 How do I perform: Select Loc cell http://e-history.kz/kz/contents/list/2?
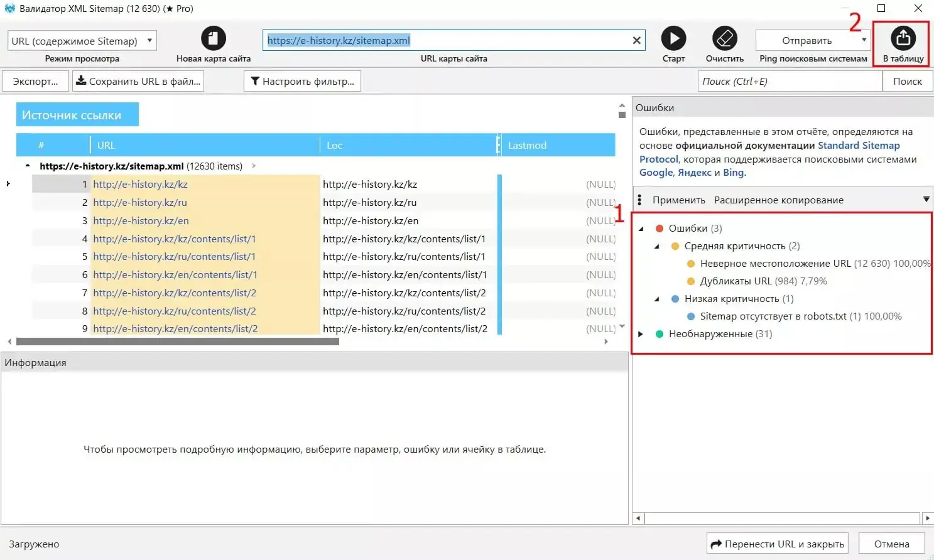[405, 293]
